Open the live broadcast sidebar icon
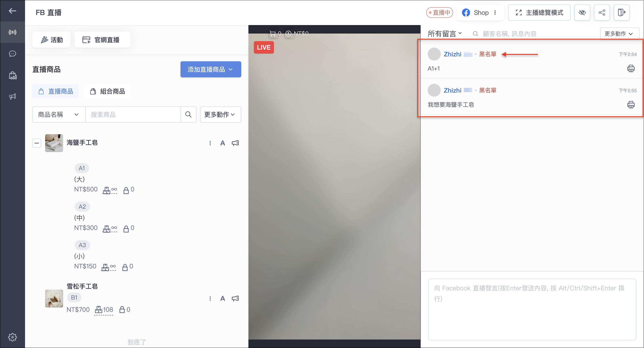 12,32
